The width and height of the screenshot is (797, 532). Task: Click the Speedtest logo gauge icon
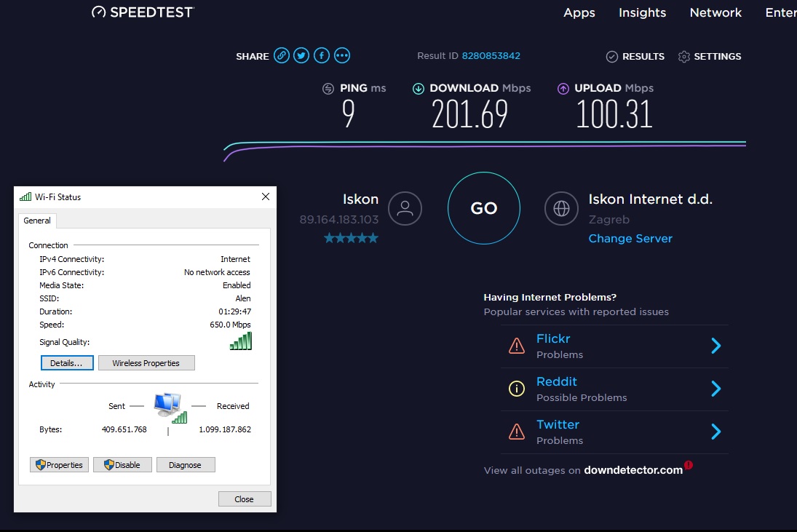[98, 12]
